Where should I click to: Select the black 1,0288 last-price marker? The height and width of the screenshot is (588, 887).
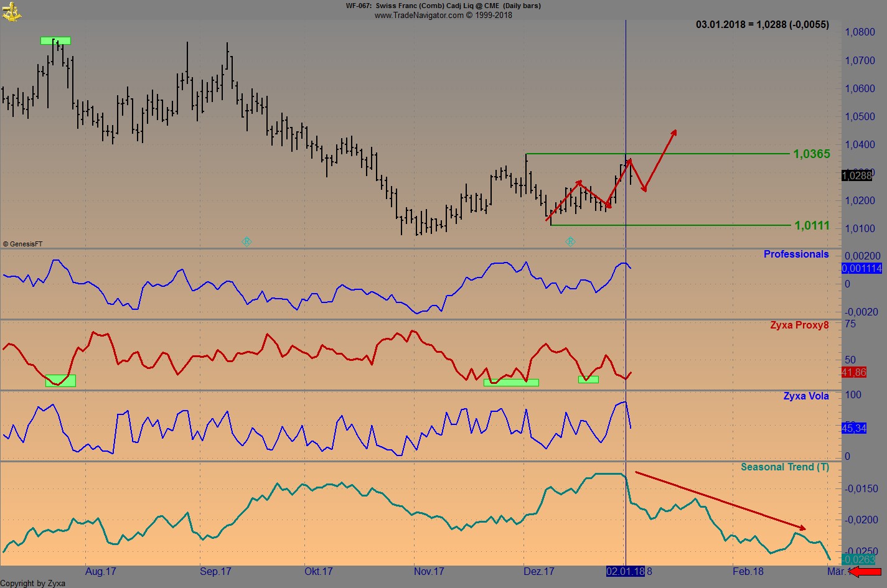click(856, 175)
